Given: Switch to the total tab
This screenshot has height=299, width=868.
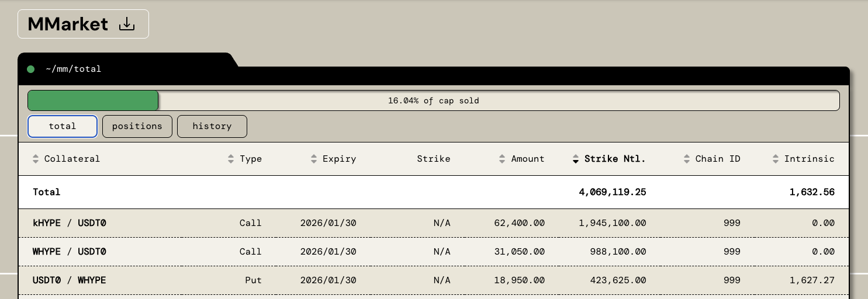Looking at the screenshot, I should [63, 126].
